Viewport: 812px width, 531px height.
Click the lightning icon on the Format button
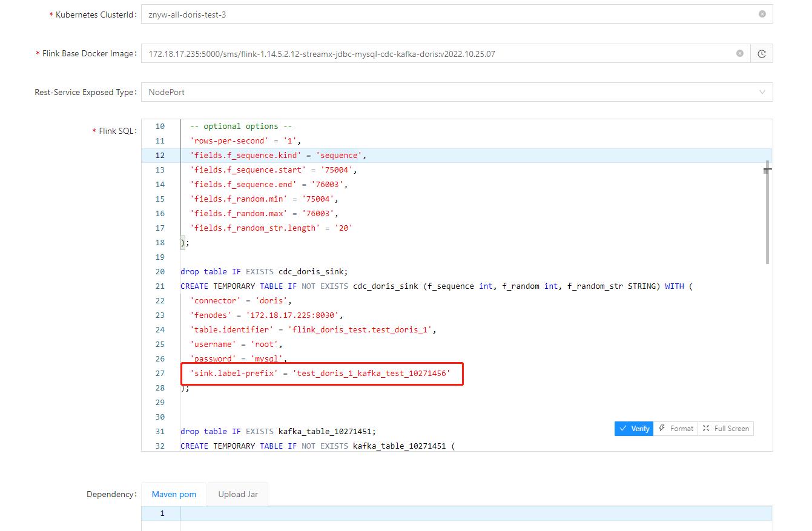pyautogui.click(x=663, y=428)
